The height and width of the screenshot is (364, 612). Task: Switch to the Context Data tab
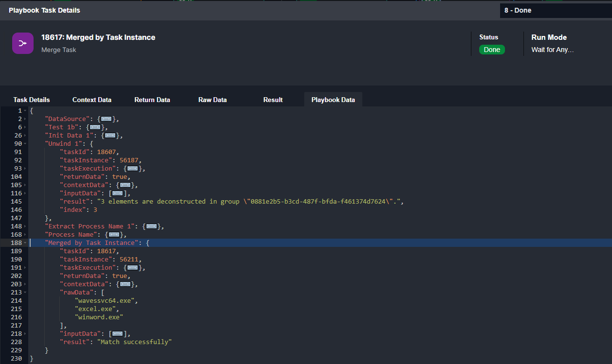92,100
